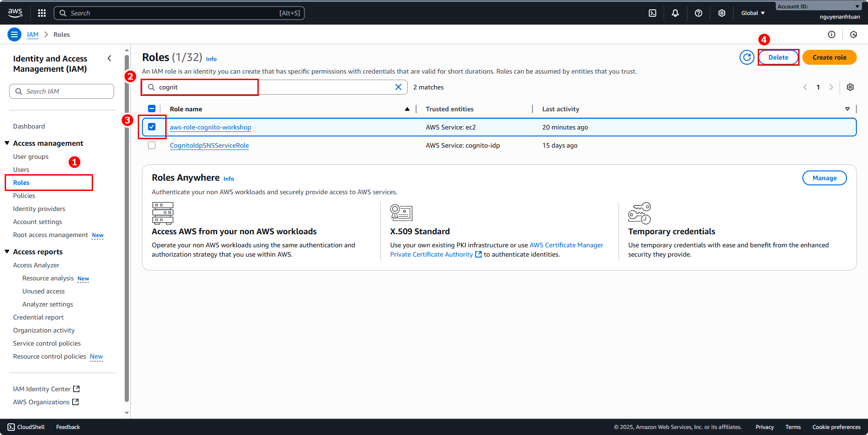Select the CognitoIdpSNSServiceRole checkbox
The width and height of the screenshot is (868, 435).
152,145
